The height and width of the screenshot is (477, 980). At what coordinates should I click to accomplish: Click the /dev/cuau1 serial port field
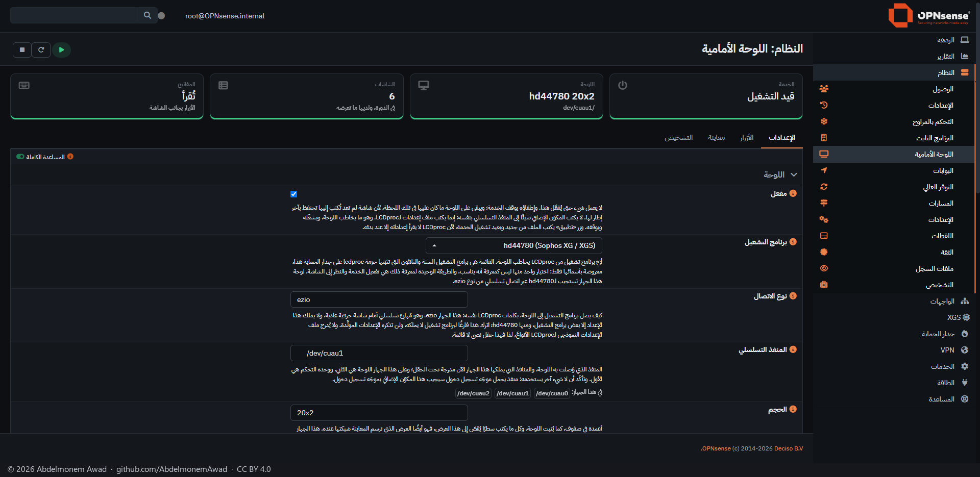[379, 353]
